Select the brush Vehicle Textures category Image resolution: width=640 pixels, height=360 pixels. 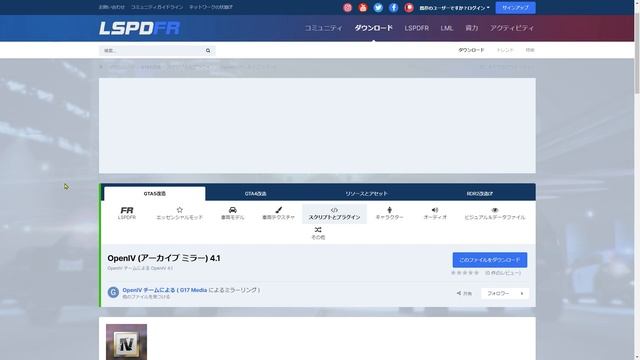pos(278,213)
